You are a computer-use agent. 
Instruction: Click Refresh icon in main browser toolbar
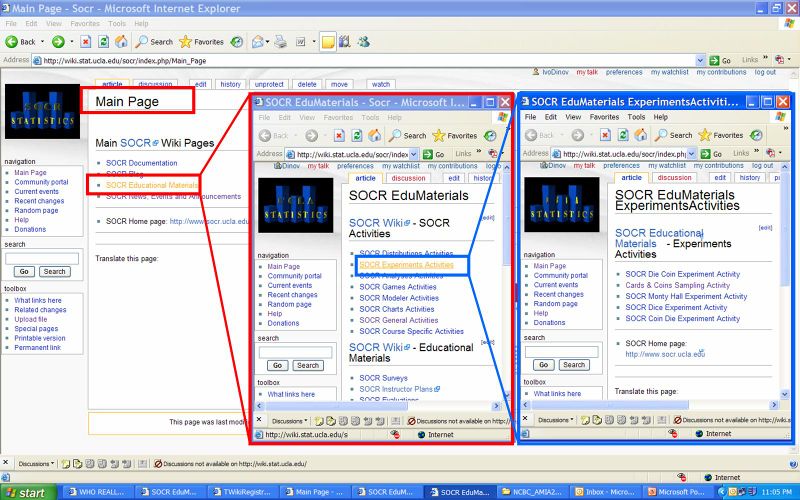104,42
